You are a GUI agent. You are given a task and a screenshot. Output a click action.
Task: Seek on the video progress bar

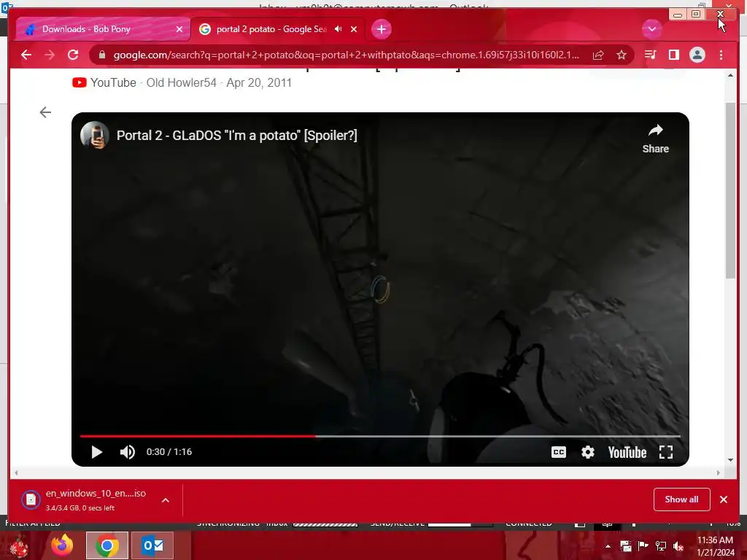coord(380,436)
